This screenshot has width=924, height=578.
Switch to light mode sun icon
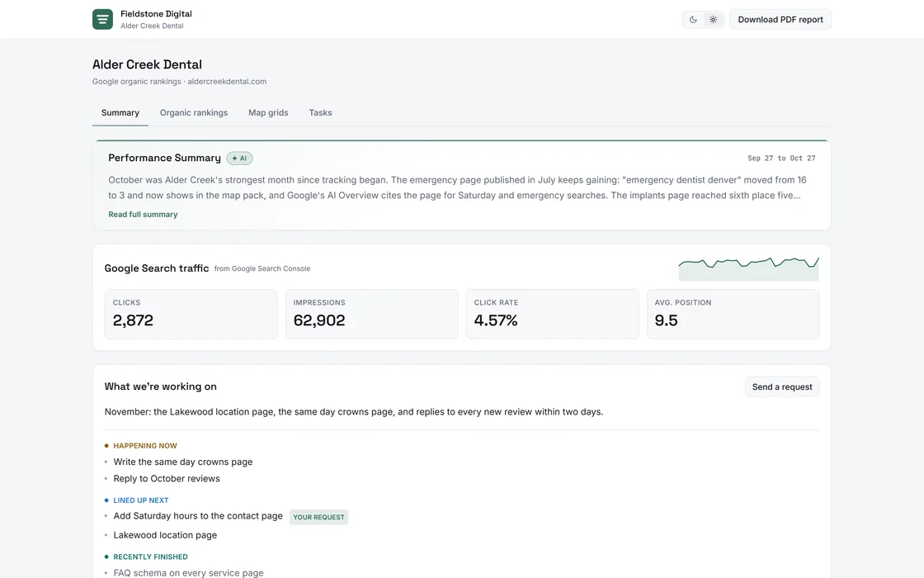coord(713,20)
